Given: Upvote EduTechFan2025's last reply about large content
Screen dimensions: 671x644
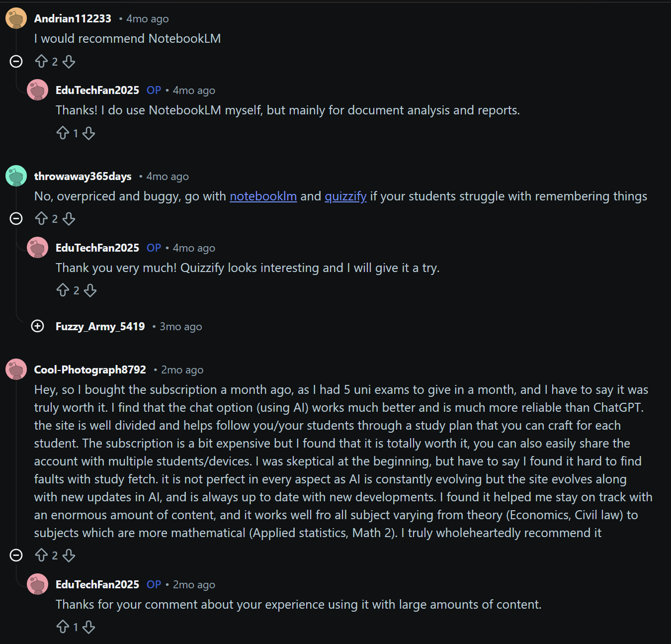Looking at the screenshot, I should pyautogui.click(x=63, y=627).
